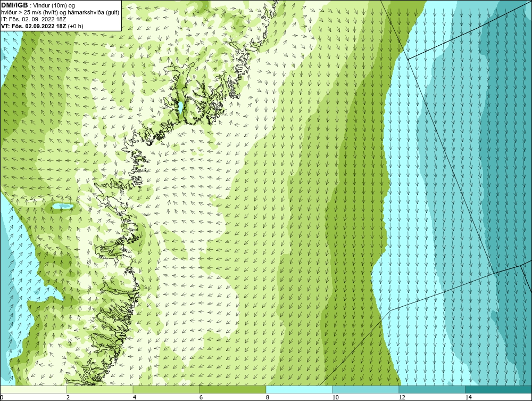Click the 'VT: Fös. 02.09.2022 18Z (+0 h)' line

pyautogui.click(x=43, y=26)
